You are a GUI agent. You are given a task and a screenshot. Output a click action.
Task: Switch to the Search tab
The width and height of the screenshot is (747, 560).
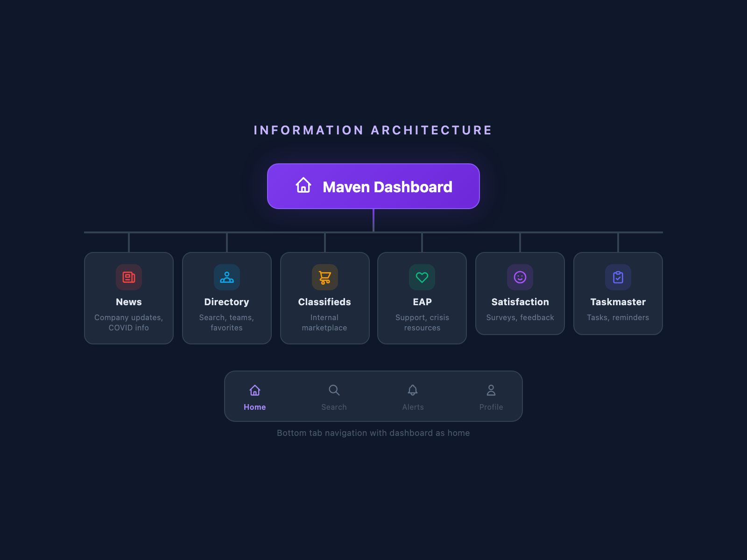point(334,397)
